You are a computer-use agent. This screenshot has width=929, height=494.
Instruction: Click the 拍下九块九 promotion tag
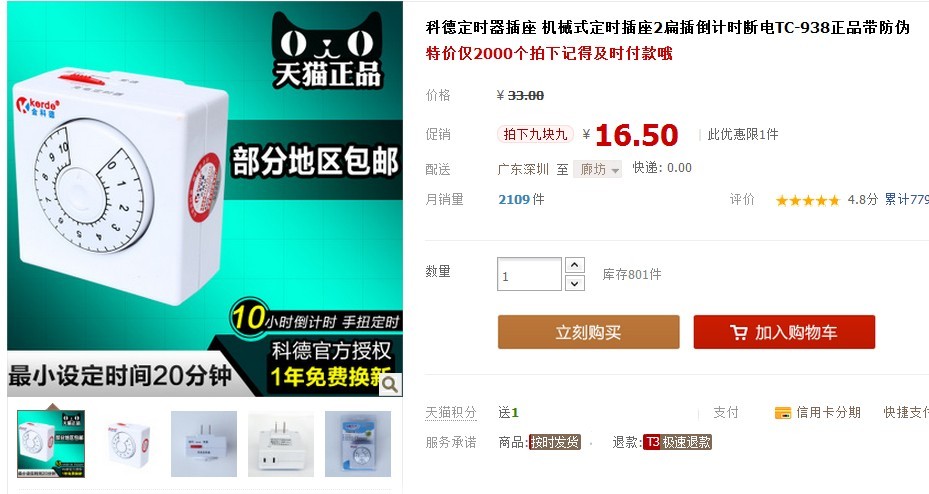pos(535,134)
